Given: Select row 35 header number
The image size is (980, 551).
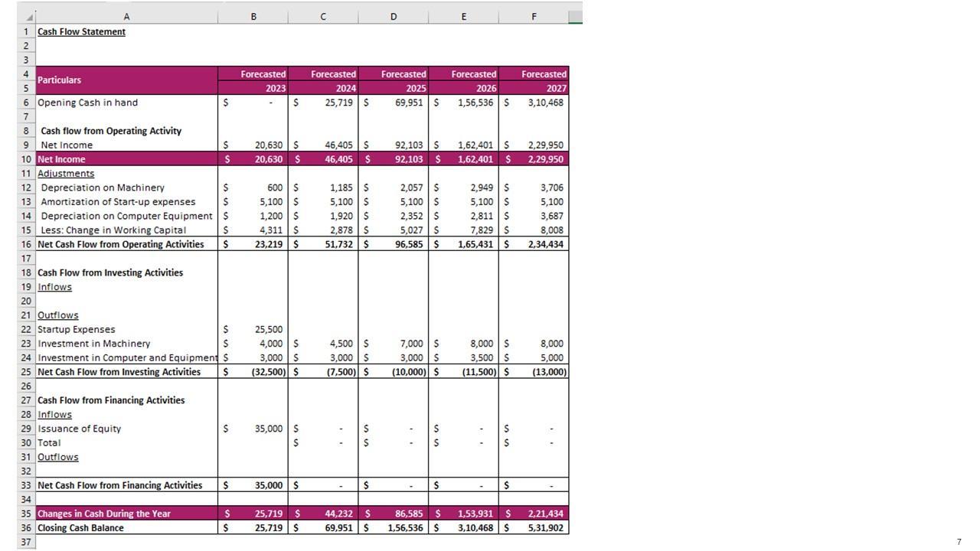Looking at the screenshot, I should 26,514.
